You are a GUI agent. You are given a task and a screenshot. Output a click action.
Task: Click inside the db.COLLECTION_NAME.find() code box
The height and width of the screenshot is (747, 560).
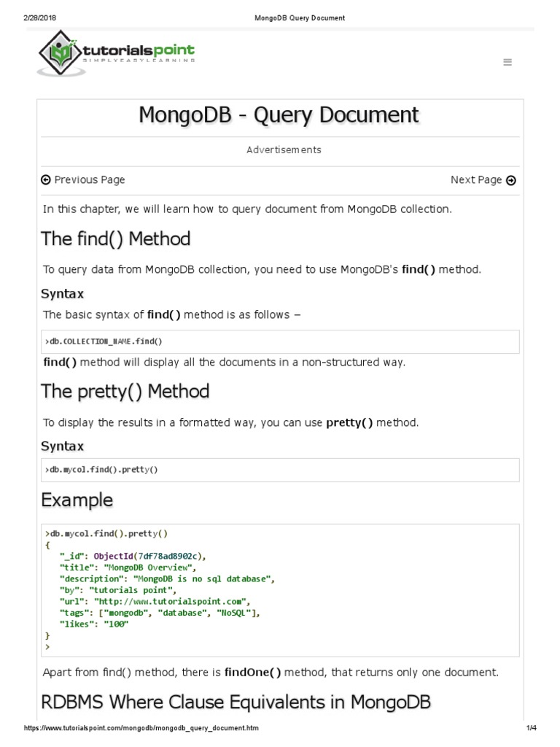[280, 341]
